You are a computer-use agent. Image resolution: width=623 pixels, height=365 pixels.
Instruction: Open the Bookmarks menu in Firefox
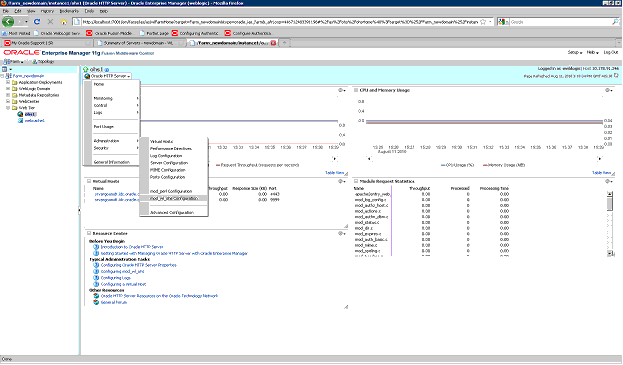pos(69,11)
